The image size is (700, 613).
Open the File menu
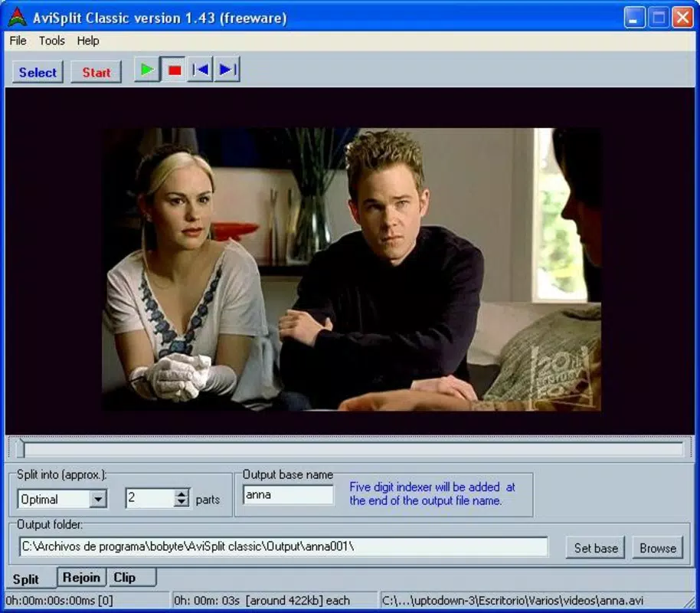click(18, 41)
